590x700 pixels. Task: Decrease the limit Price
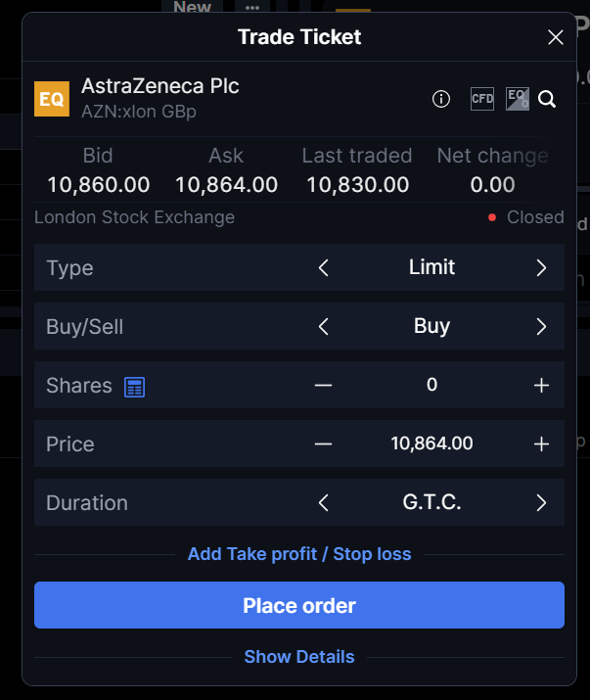click(324, 444)
